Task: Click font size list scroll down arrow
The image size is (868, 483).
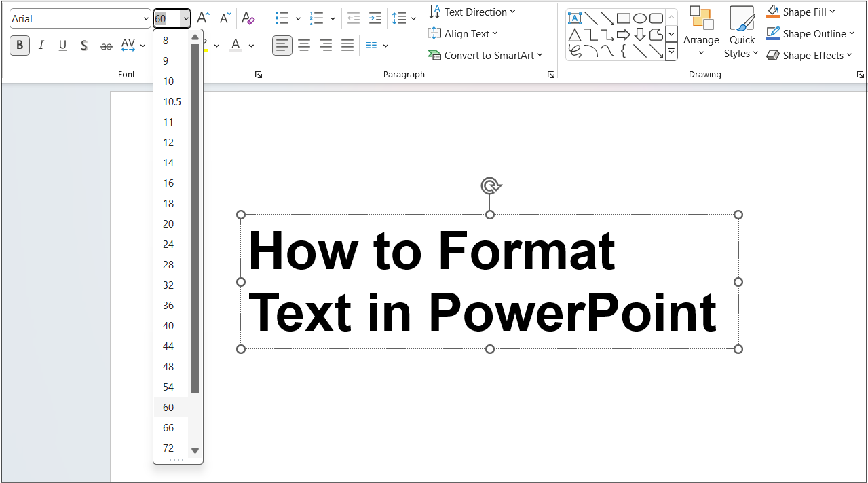Action: 195,450
